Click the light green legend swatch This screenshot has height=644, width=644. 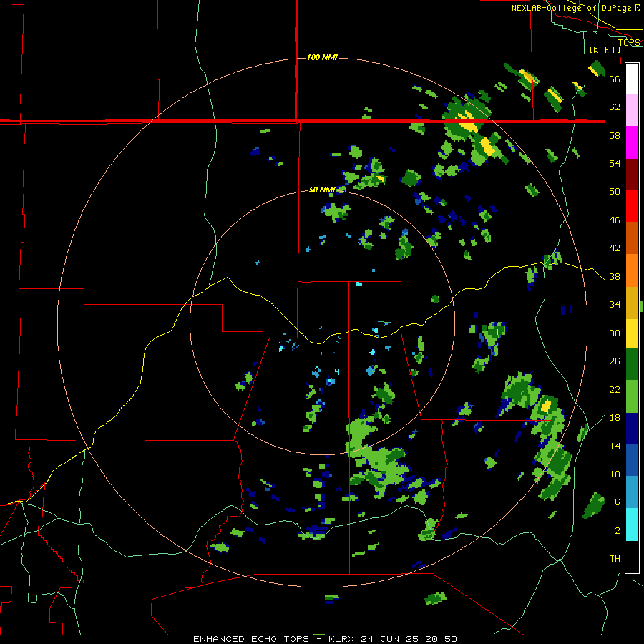(632, 396)
